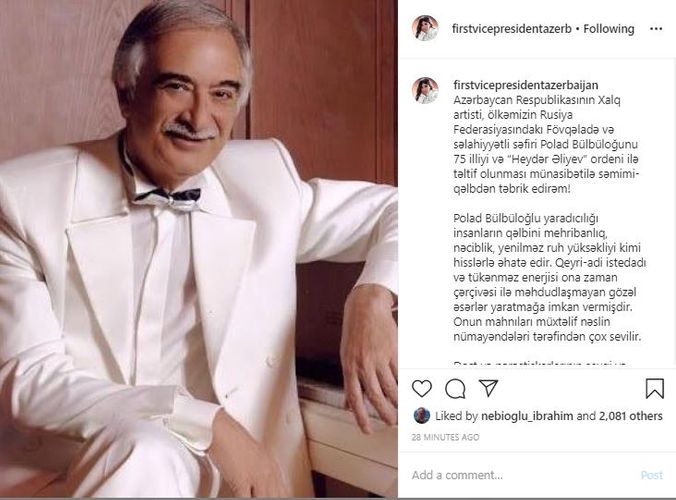The height and width of the screenshot is (500, 676).
Task: Open the three-dot more options menu
Action: 656,29
